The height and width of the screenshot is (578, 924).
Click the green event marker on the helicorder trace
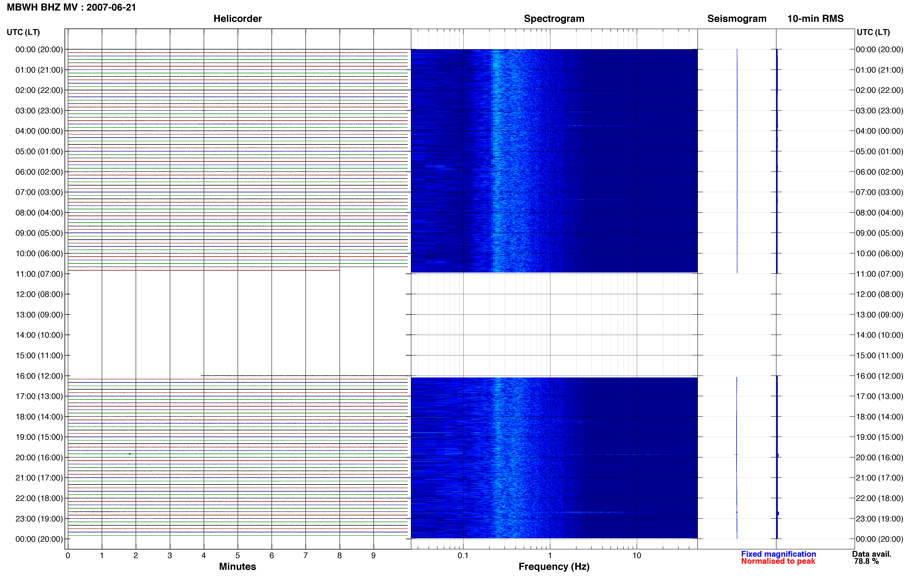pos(130,454)
